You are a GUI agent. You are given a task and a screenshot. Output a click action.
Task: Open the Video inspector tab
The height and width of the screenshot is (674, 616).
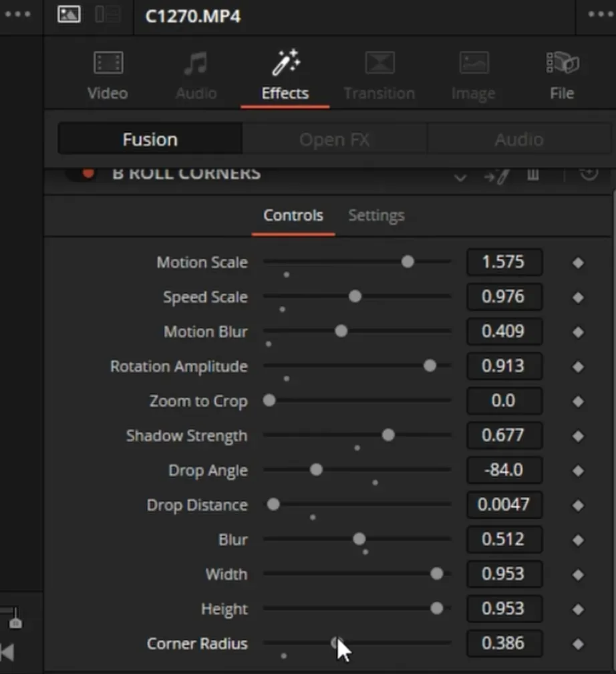tap(108, 75)
